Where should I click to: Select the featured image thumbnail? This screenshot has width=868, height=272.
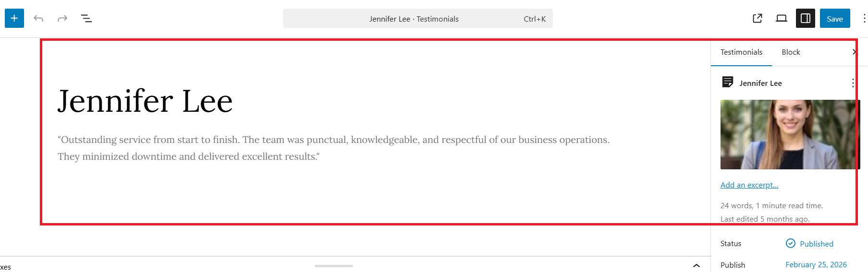(x=790, y=134)
